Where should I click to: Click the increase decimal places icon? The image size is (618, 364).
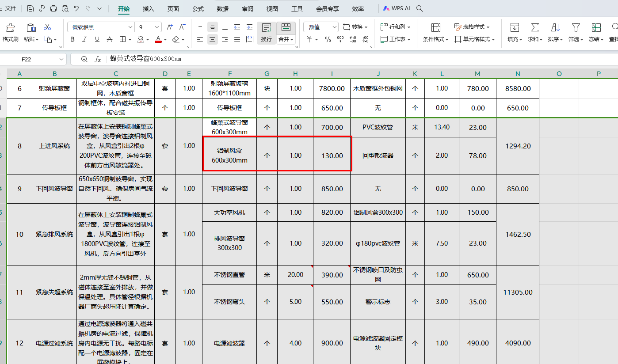point(353,39)
